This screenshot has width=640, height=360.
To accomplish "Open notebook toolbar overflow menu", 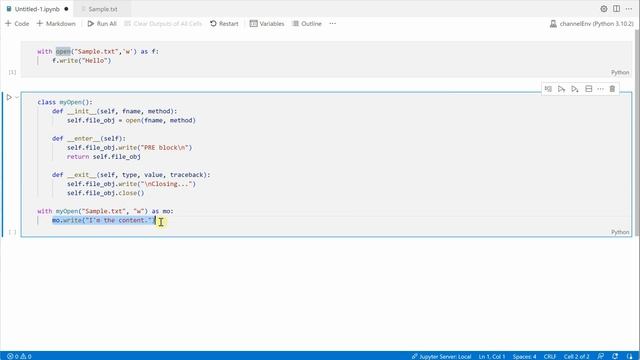I will 333,24.
